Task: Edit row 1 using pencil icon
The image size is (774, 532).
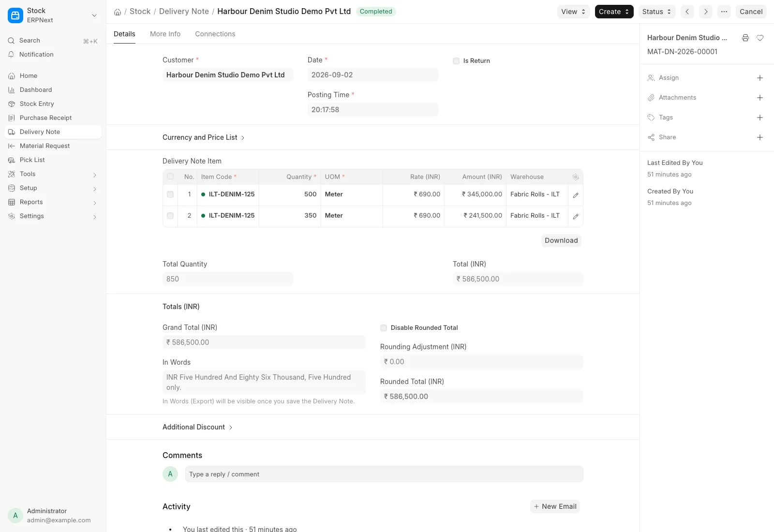Action: pos(576,195)
